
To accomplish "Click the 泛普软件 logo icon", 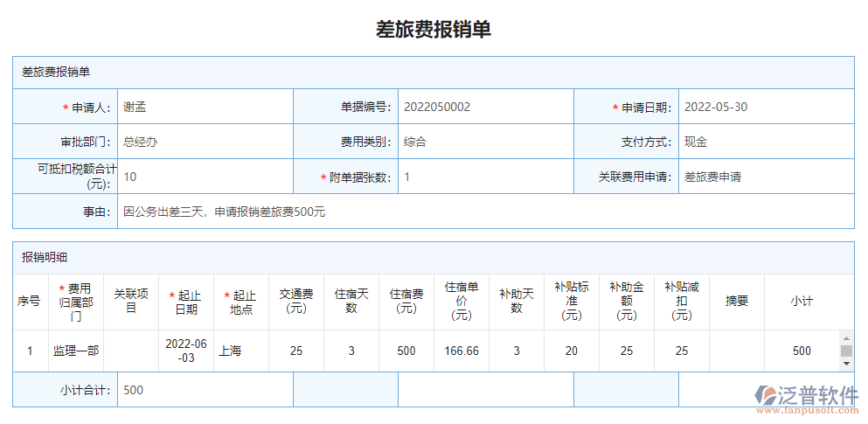I will pos(765,394).
